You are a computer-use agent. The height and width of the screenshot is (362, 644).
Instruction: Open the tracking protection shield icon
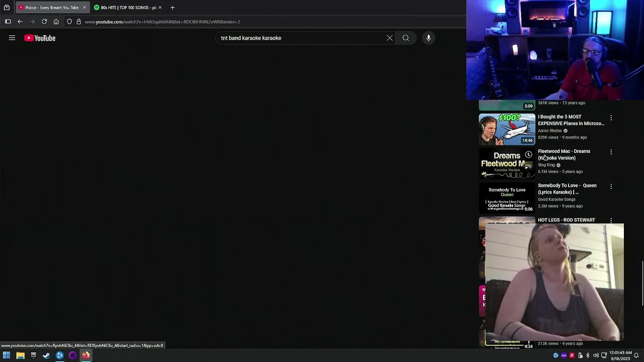[x=69, y=22]
